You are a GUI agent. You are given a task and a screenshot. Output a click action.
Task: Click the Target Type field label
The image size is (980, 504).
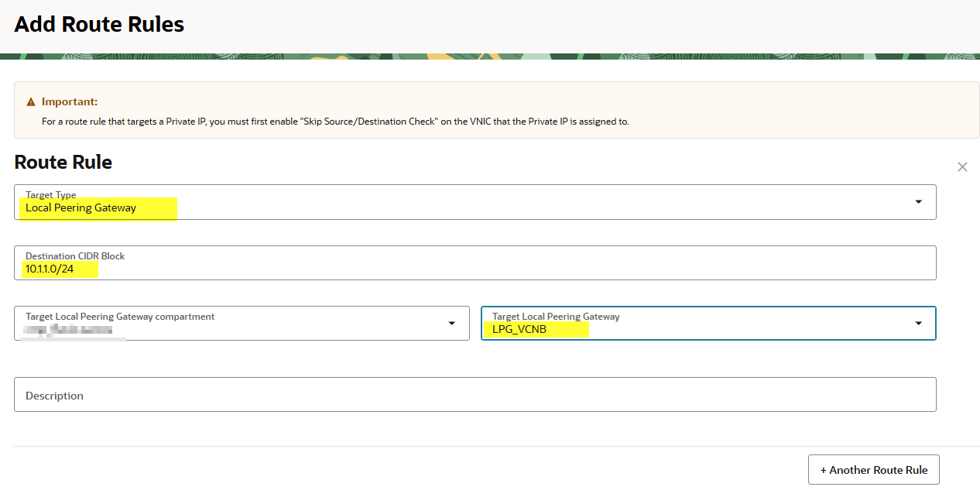pos(51,195)
